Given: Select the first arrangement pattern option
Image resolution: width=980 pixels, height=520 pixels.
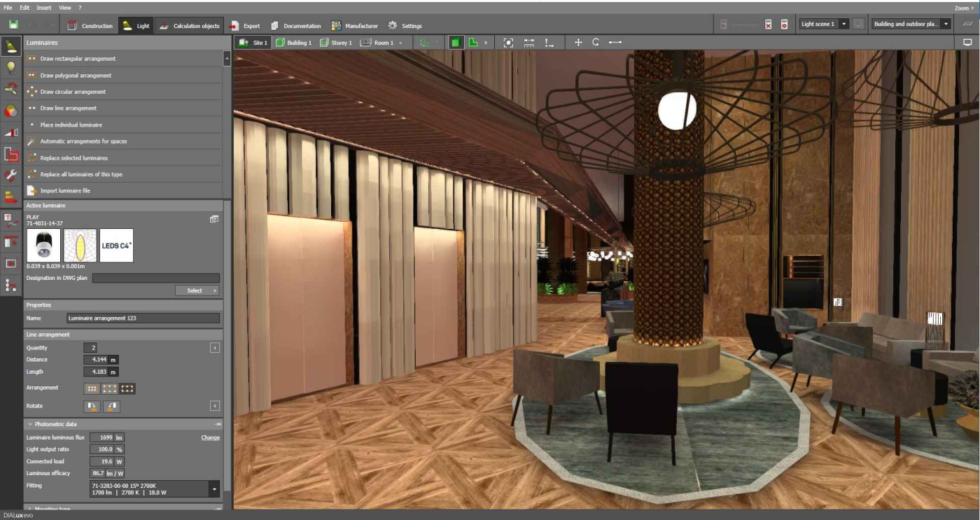Looking at the screenshot, I should [92, 388].
